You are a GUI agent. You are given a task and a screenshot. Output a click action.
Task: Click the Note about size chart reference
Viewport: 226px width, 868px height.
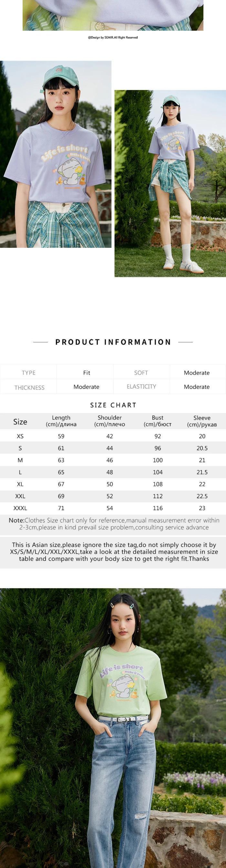point(114,524)
